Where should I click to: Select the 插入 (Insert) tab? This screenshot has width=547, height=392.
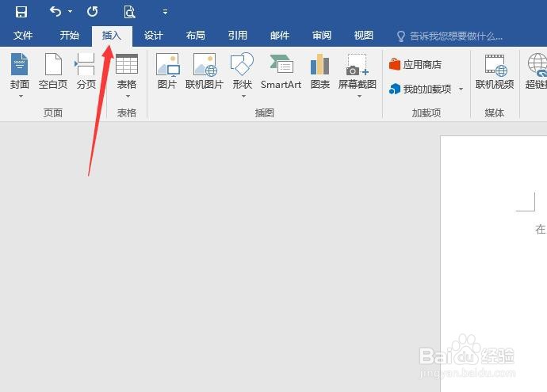(112, 36)
